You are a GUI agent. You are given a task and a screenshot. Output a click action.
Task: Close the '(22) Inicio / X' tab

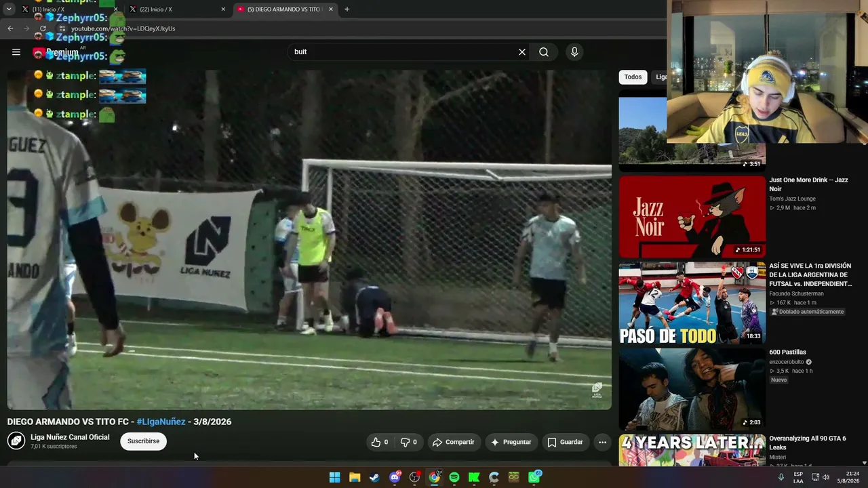click(x=223, y=9)
